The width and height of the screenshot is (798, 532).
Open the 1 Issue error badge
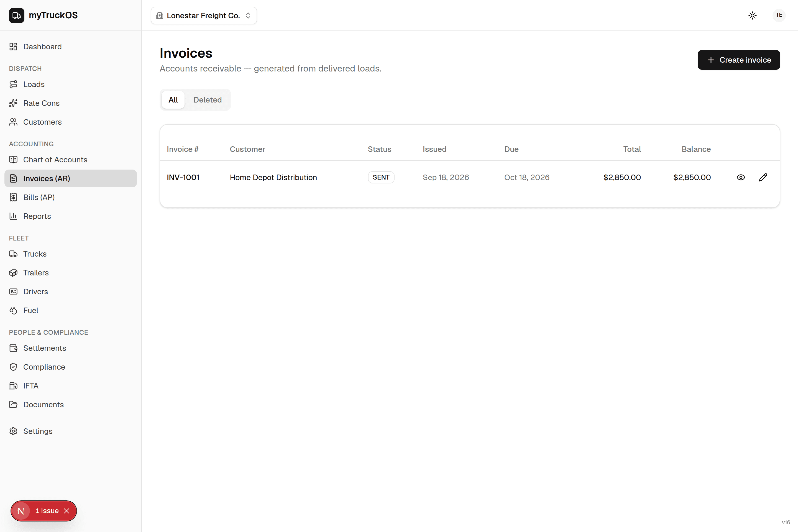coord(47,511)
